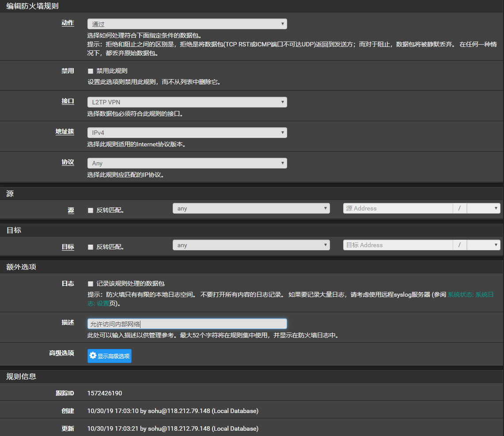Open the 动作 dropdown showing 通过
504x436 pixels.
(187, 24)
